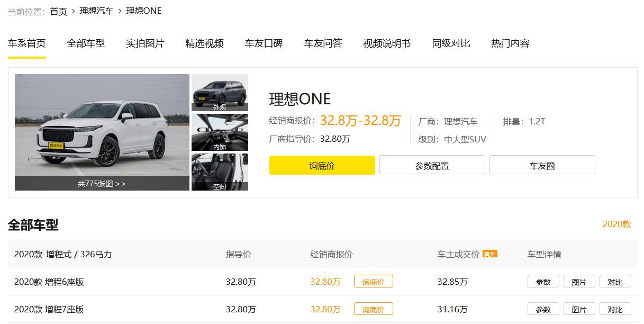Open the 同级对比 tab
This screenshot has height=324, width=644.
[x=450, y=43]
